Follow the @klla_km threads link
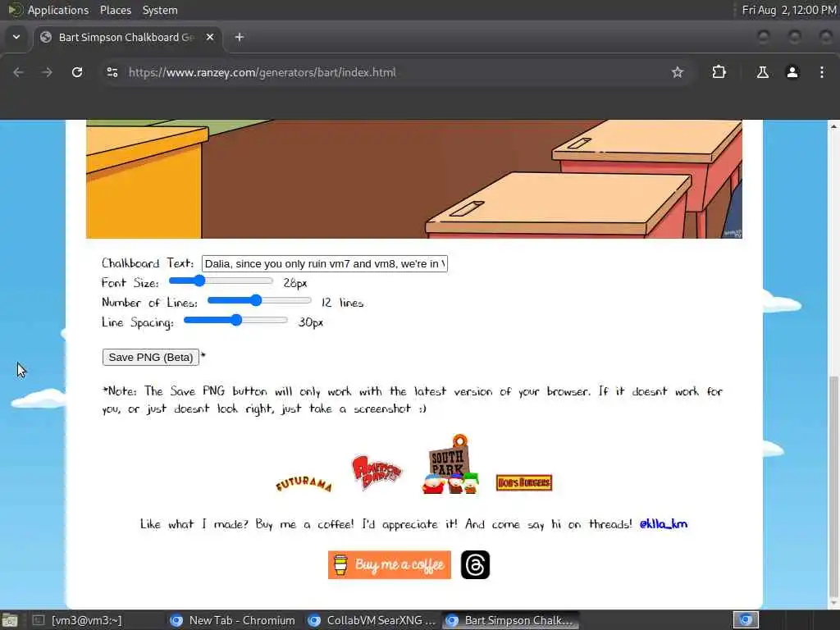840x630 pixels. click(663, 524)
